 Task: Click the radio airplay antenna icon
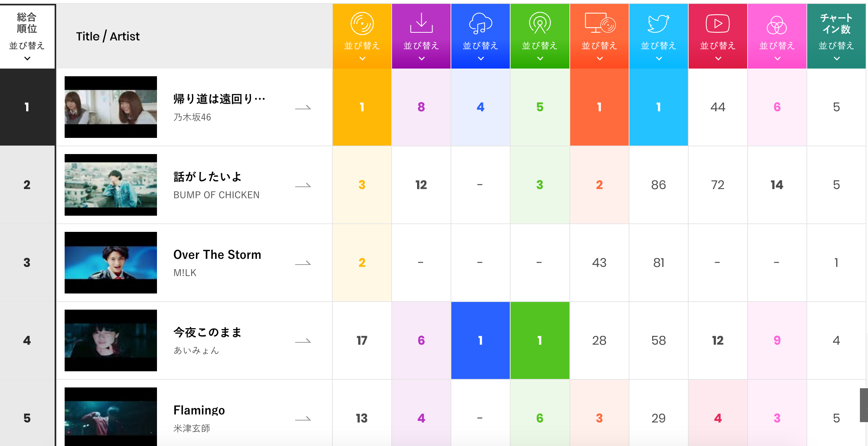point(540,23)
